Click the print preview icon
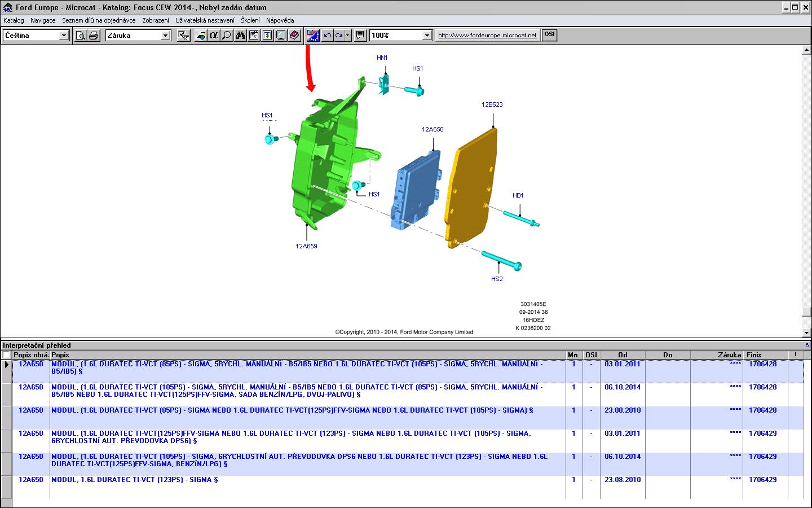 (81, 36)
